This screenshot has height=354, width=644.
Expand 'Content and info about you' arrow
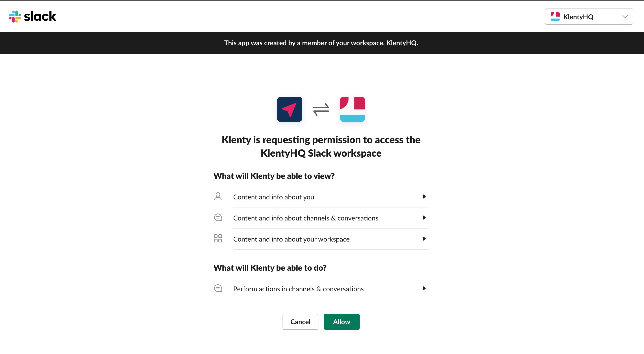(424, 197)
